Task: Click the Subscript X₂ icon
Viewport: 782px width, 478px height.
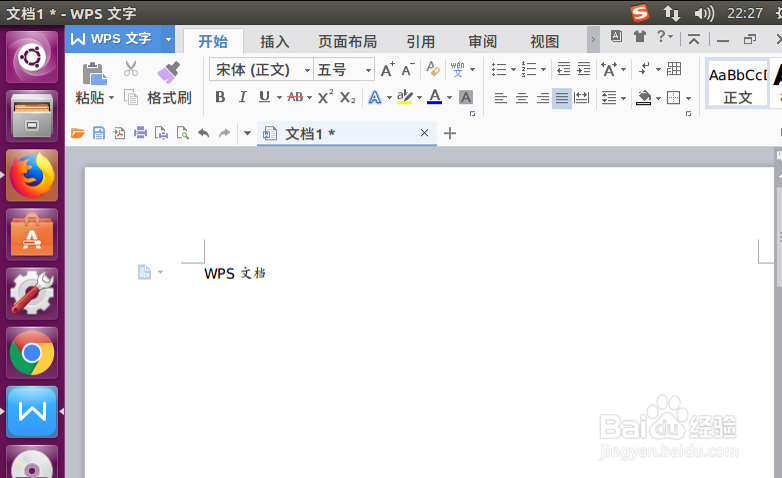Action: pos(348,97)
